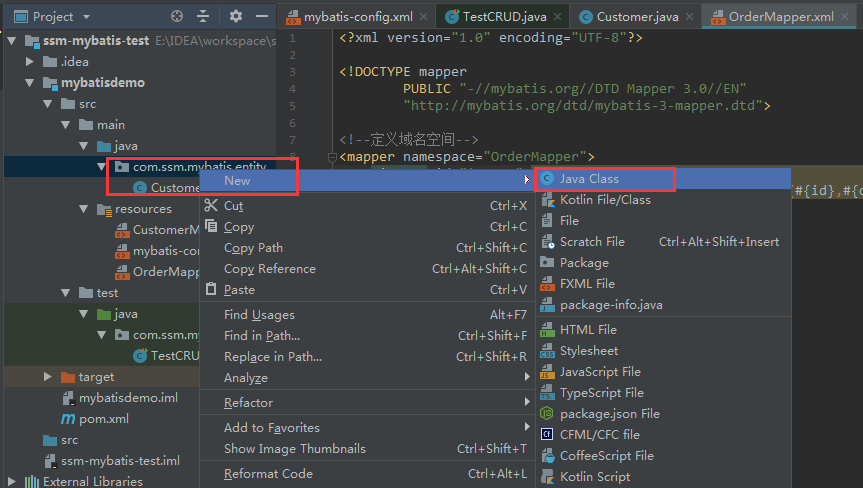Click the File icon in New submenu
The image size is (863, 488).
coord(547,221)
